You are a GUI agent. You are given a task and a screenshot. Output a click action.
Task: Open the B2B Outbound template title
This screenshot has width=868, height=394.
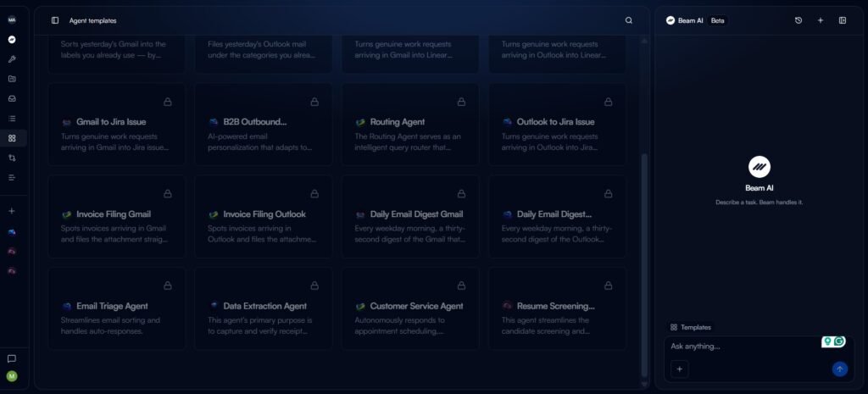click(x=255, y=122)
